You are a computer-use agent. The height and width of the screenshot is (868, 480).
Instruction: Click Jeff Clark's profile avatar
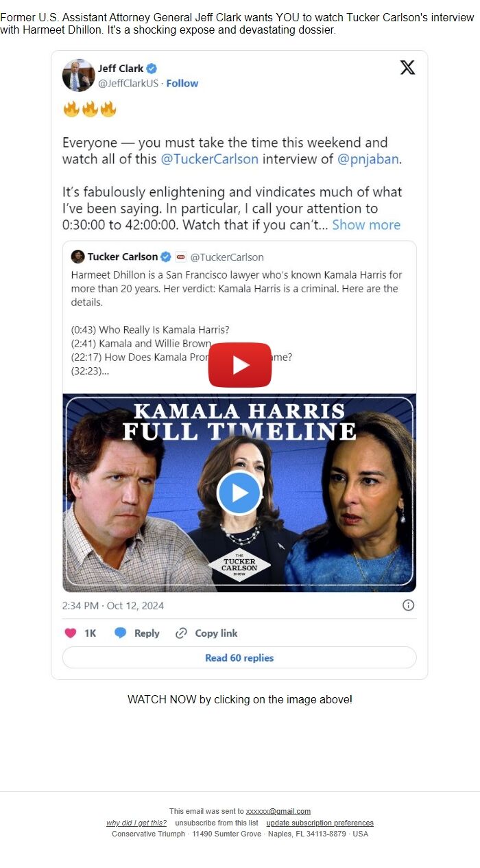point(79,75)
